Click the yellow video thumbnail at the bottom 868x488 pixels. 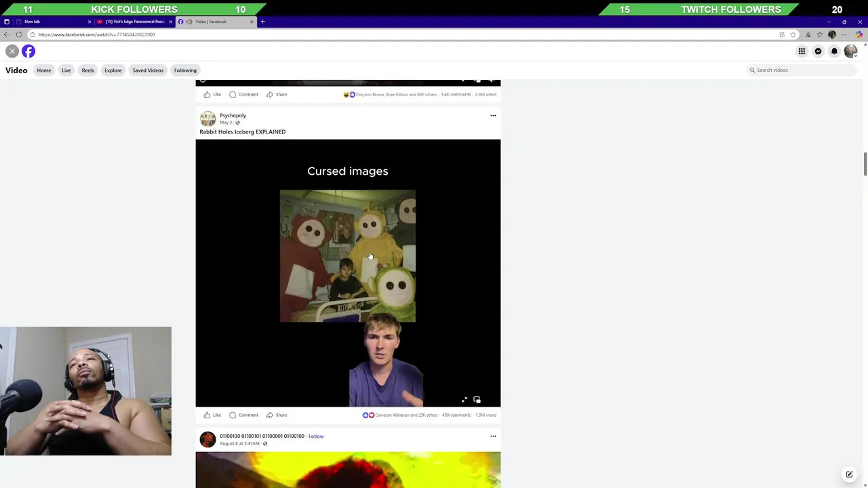(348, 470)
